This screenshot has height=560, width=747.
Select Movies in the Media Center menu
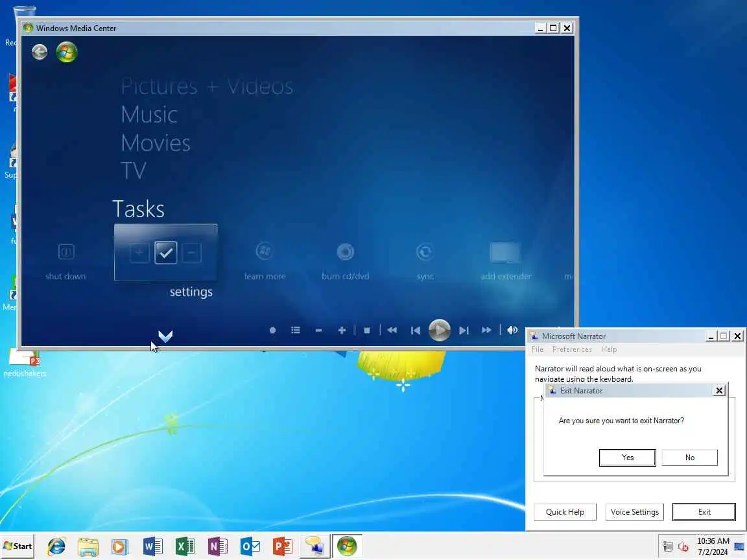[156, 143]
